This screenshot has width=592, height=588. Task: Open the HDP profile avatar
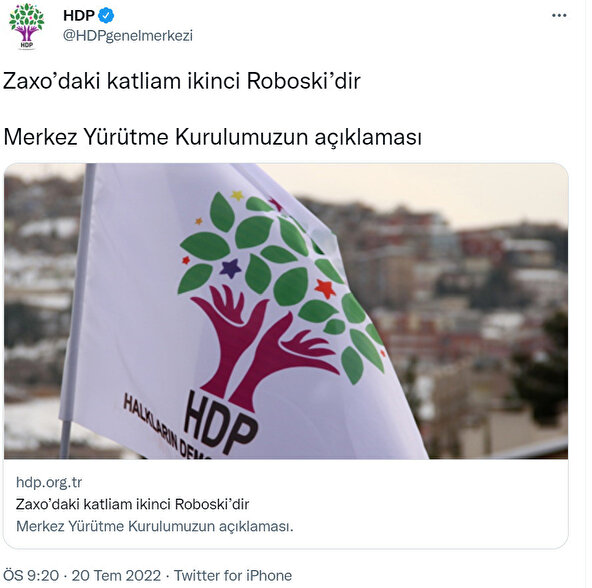26,26
